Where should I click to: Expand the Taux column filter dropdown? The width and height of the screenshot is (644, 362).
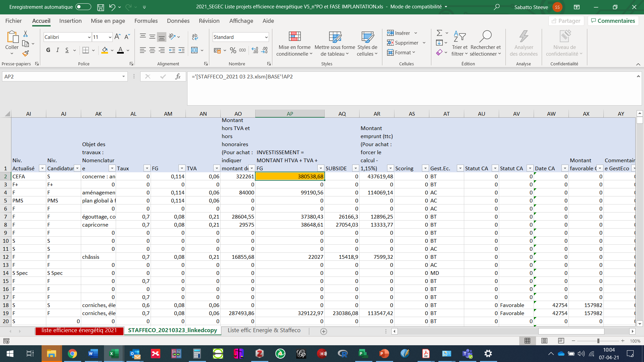(146, 168)
